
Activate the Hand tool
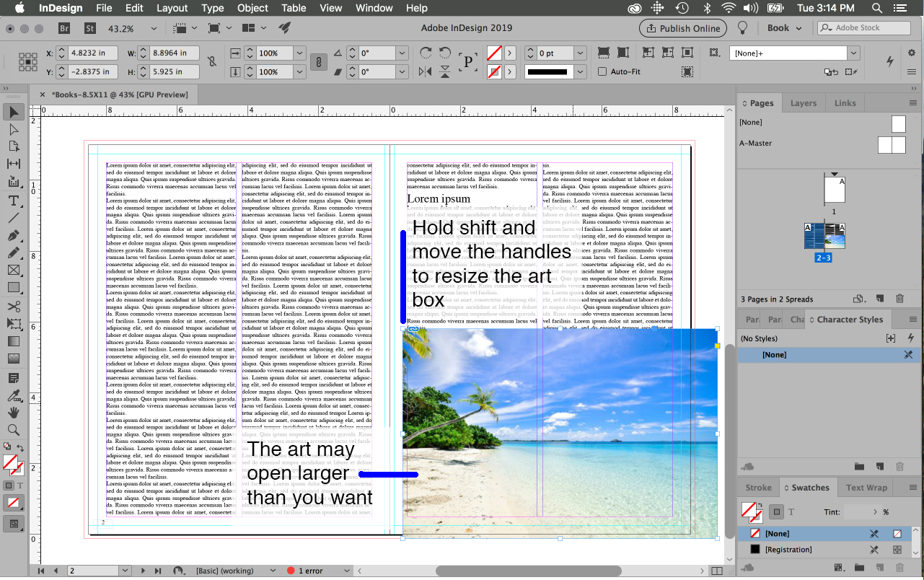pos(14,413)
